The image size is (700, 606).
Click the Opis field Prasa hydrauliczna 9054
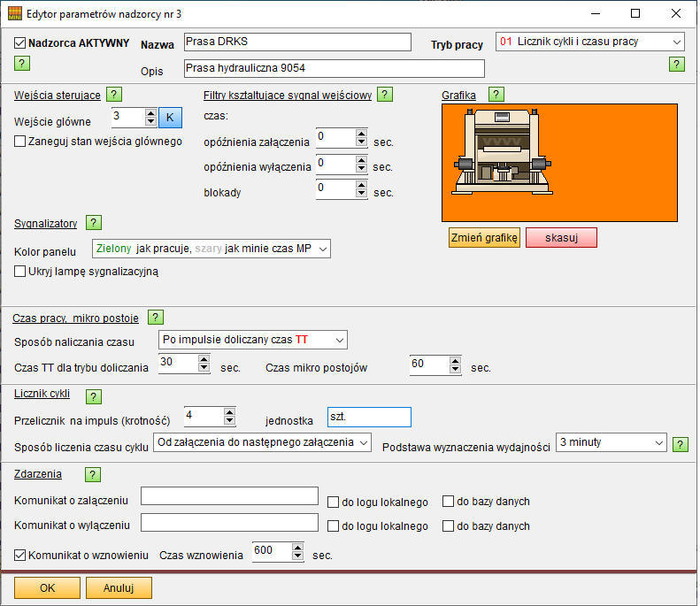pyautogui.click(x=335, y=68)
